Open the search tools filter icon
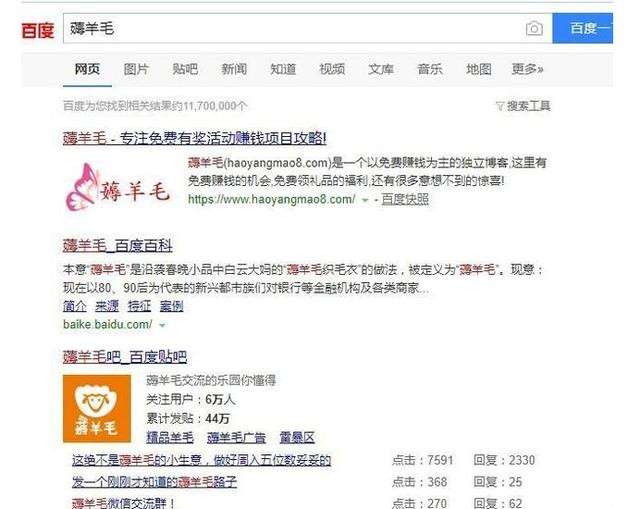Viewport: 640px width, 509px height. (500, 106)
